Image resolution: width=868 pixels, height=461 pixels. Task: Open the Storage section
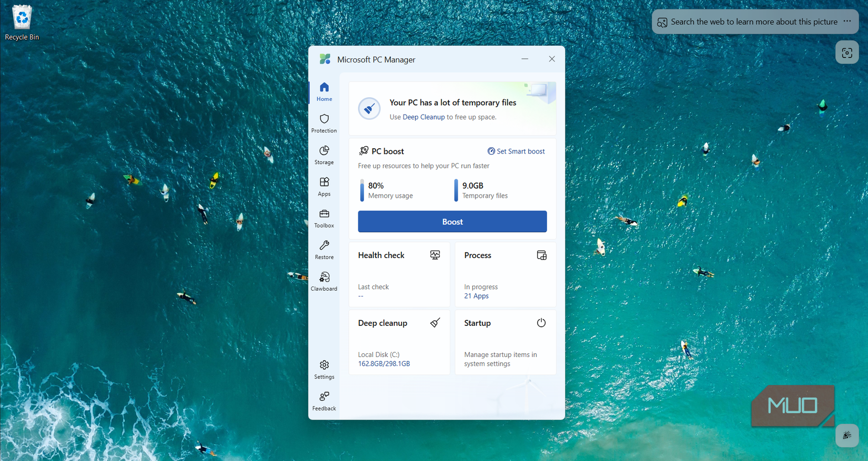pos(324,155)
